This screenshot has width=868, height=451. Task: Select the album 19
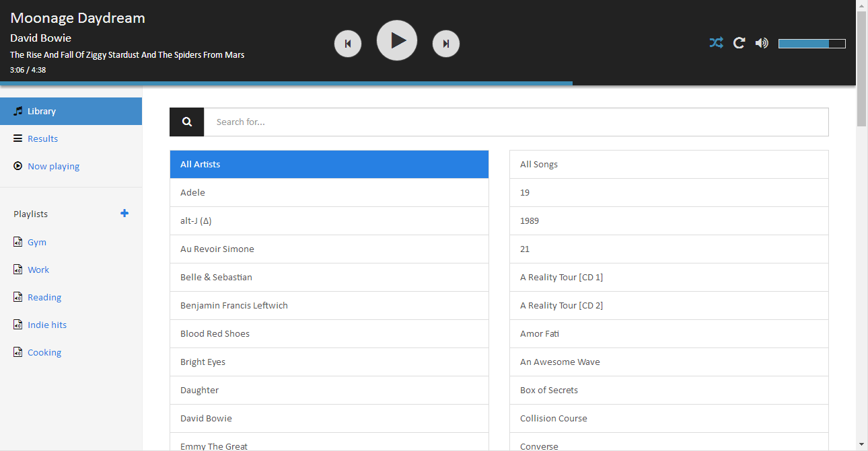click(669, 192)
